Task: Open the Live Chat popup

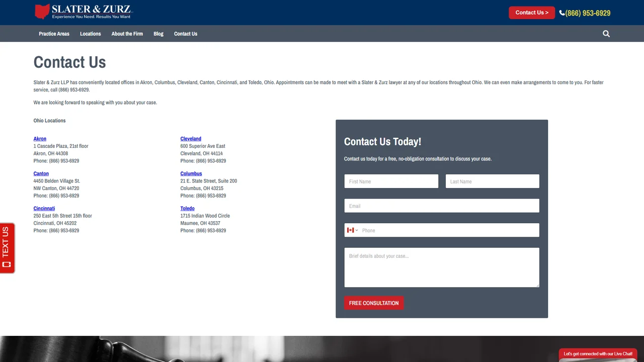Action: pyautogui.click(x=598, y=354)
